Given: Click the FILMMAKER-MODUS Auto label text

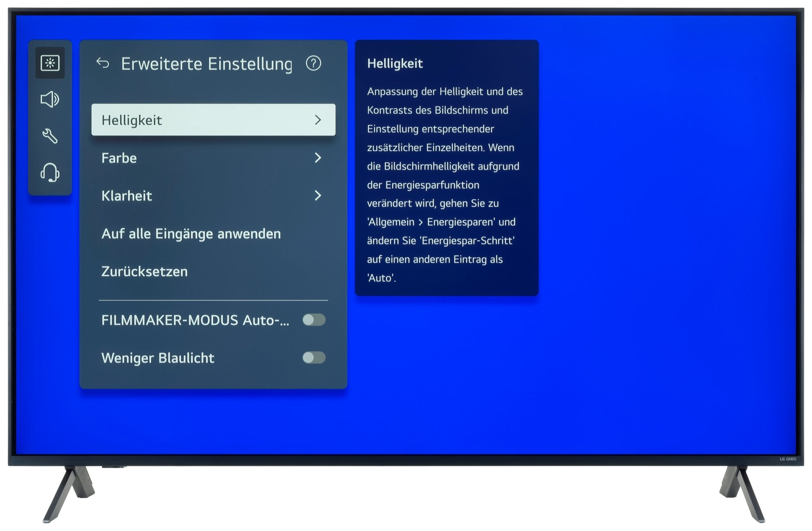Looking at the screenshot, I should (x=195, y=320).
